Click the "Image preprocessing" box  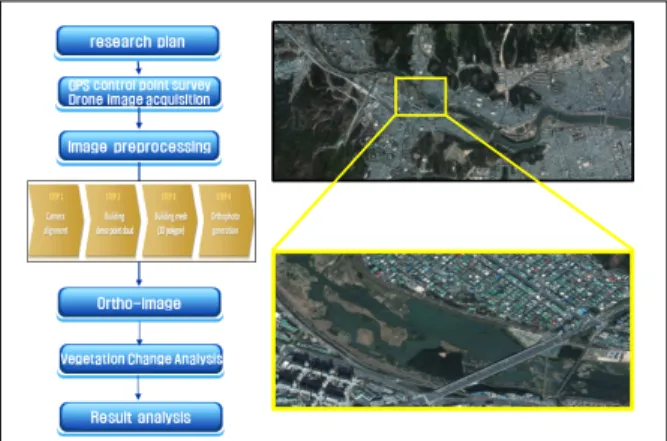pyautogui.click(x=139, y=147)
